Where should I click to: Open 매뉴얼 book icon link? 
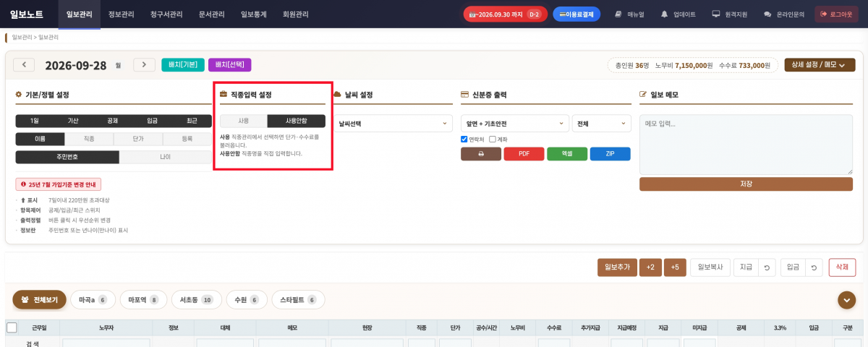pyautogui.click(x=629, y=14)
